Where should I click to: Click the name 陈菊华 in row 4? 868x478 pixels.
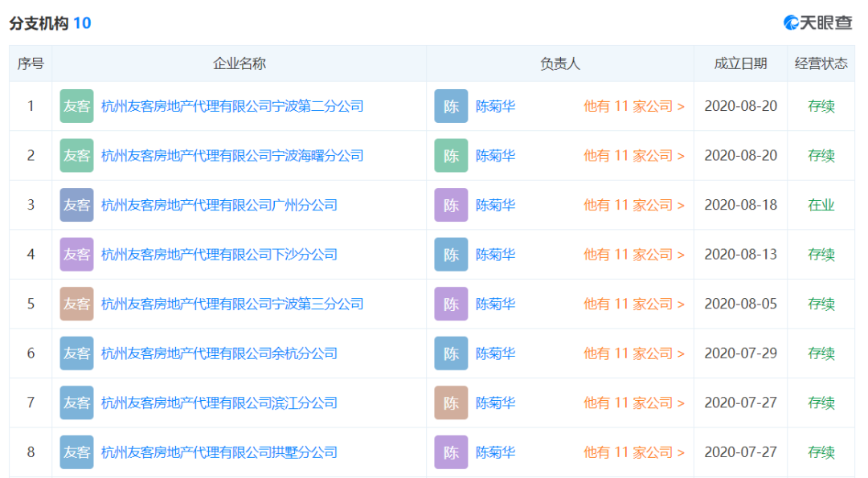495,255
